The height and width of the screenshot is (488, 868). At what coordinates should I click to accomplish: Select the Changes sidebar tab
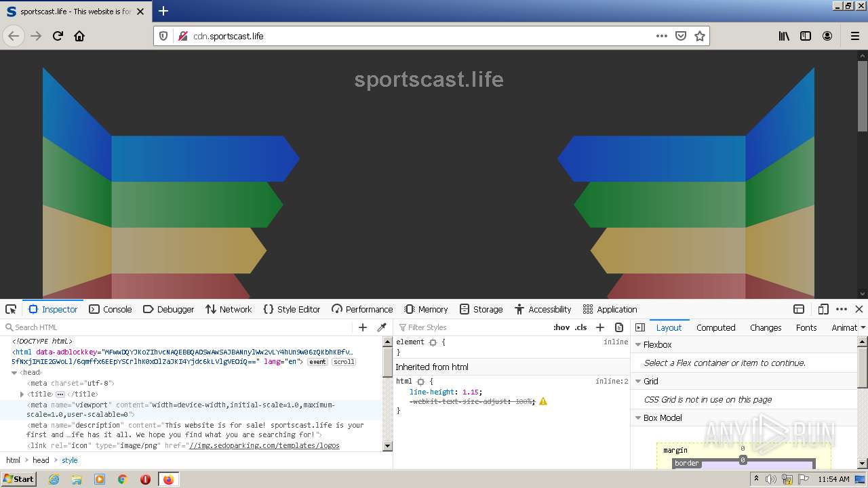766,327
